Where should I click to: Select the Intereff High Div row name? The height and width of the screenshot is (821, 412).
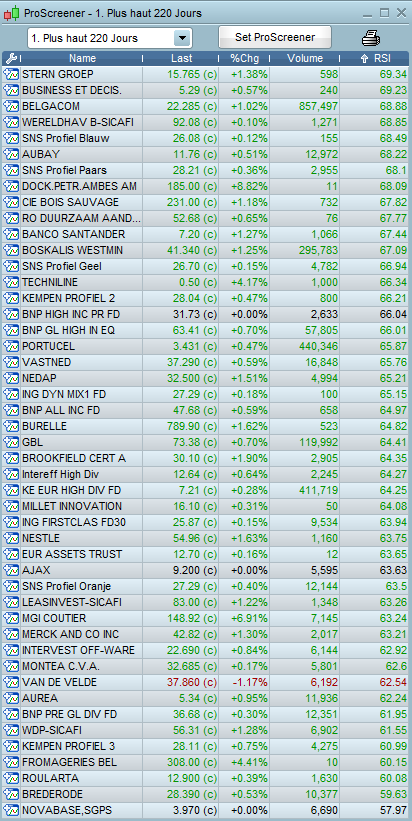point(61,474)
